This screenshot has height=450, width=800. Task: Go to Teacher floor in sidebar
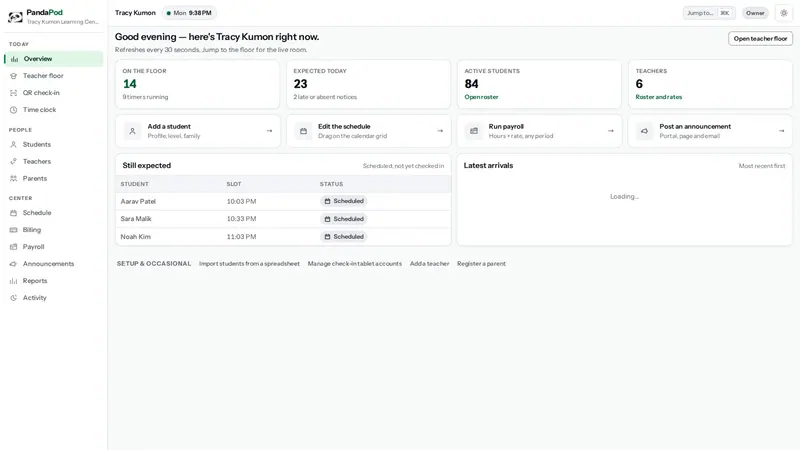[54, 76]
